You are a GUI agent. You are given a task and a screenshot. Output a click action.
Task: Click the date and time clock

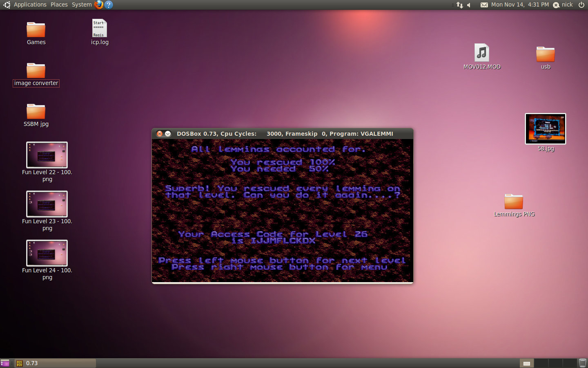[520, 4]
